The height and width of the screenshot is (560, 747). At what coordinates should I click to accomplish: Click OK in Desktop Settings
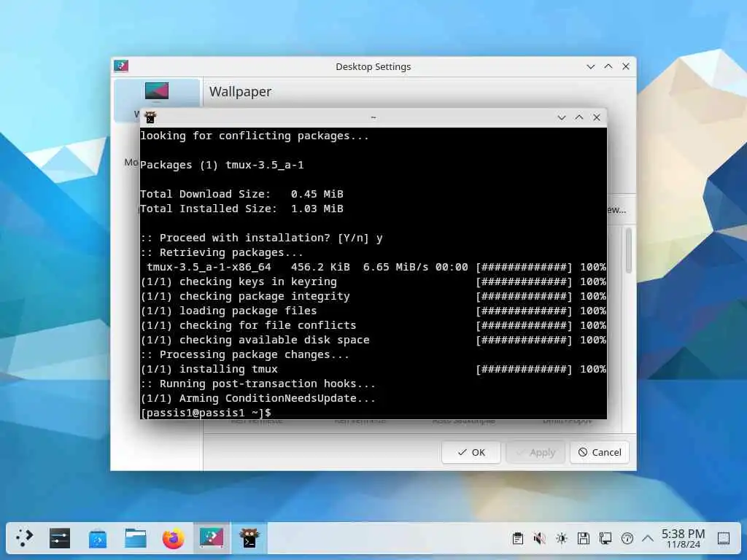pos(471,452)
